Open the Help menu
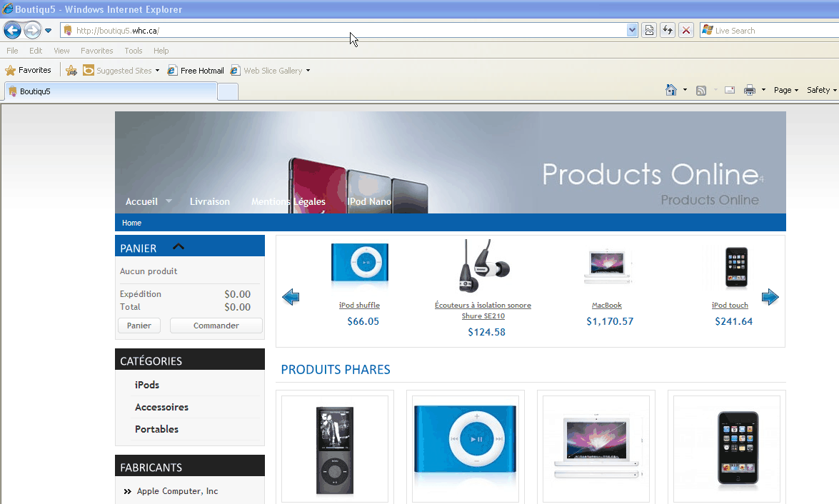Image resolution: width=839 pixels, height=504 pixels. coord(161,51)
